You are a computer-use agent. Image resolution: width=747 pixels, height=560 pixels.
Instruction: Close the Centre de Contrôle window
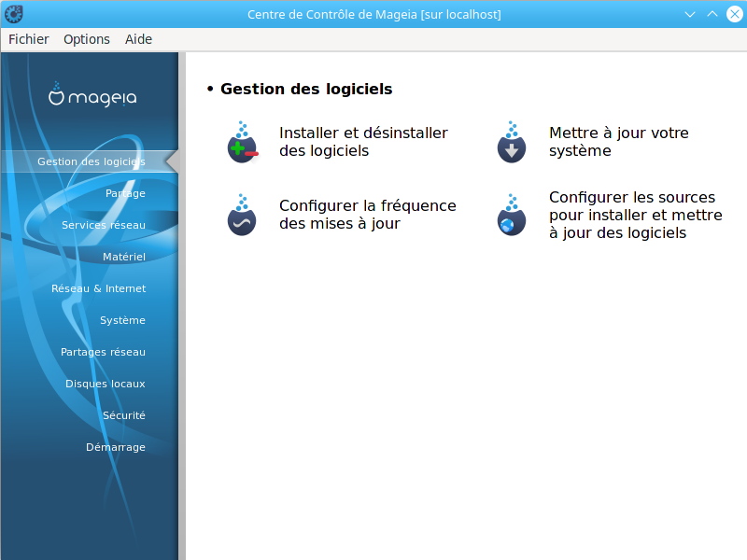click(735, 14)
